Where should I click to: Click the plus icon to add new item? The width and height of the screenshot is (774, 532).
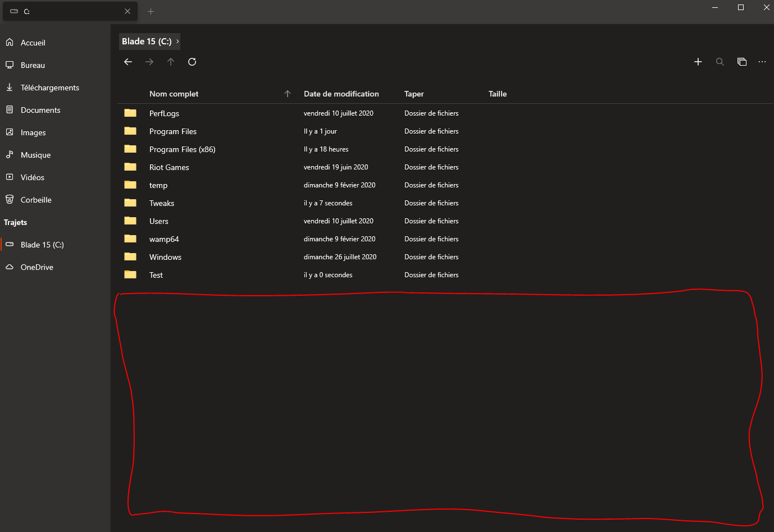point(698,62)
